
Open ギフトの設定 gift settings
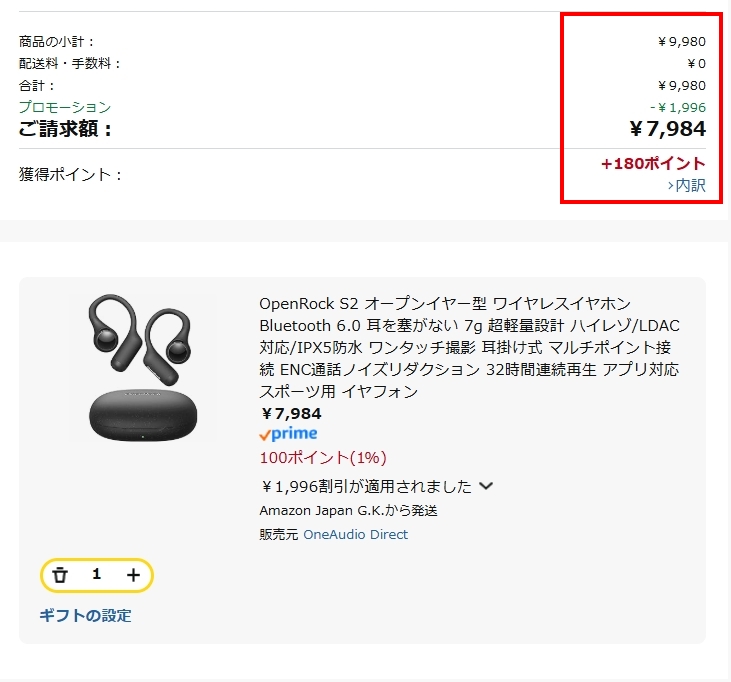[85, 615]
